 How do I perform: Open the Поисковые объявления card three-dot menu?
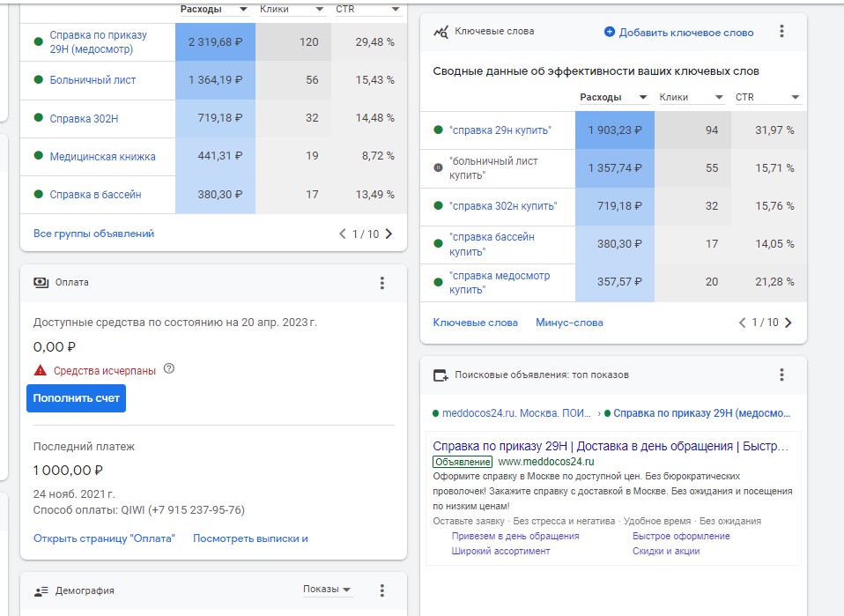[781, 375]
